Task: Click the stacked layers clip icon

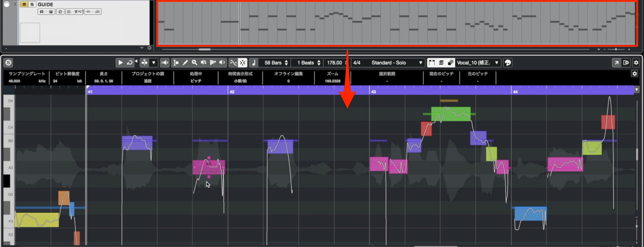Action: click(x=441, y=62)
